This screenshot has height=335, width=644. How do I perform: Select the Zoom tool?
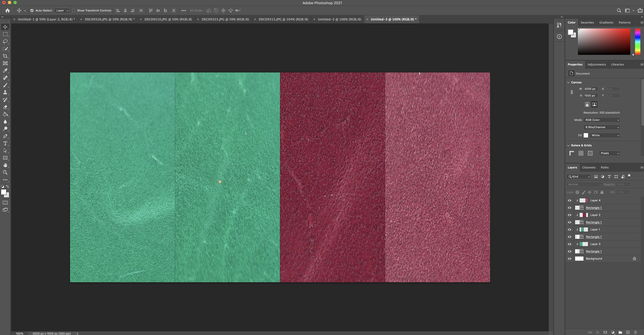click(x=5, y=172)
